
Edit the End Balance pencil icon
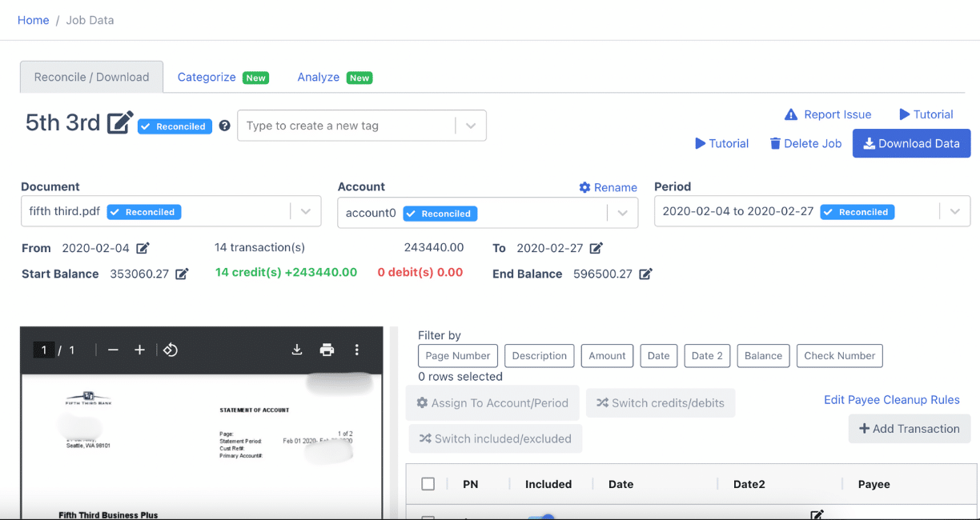pyautogui.click(x=645, y=274)
